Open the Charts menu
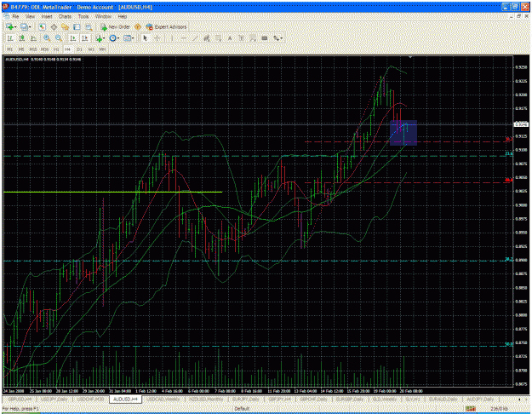Image resolution: width=532 pixels, height=414 pixels. (x=65, y=16)
